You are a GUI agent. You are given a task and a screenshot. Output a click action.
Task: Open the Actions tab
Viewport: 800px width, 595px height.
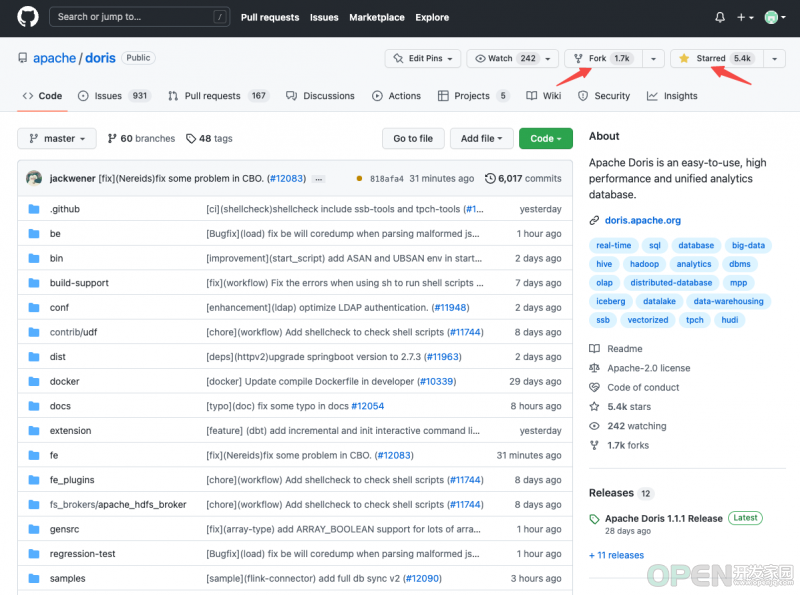pos(396,96)
